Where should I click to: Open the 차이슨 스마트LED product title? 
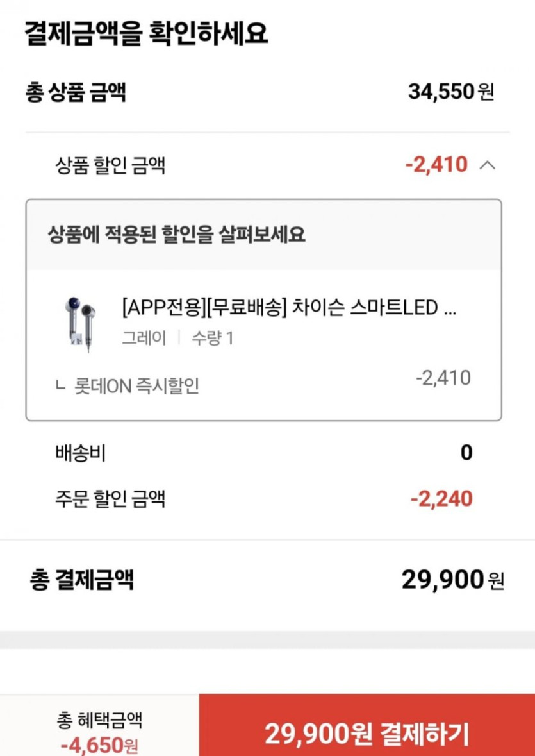coord(288,308)
